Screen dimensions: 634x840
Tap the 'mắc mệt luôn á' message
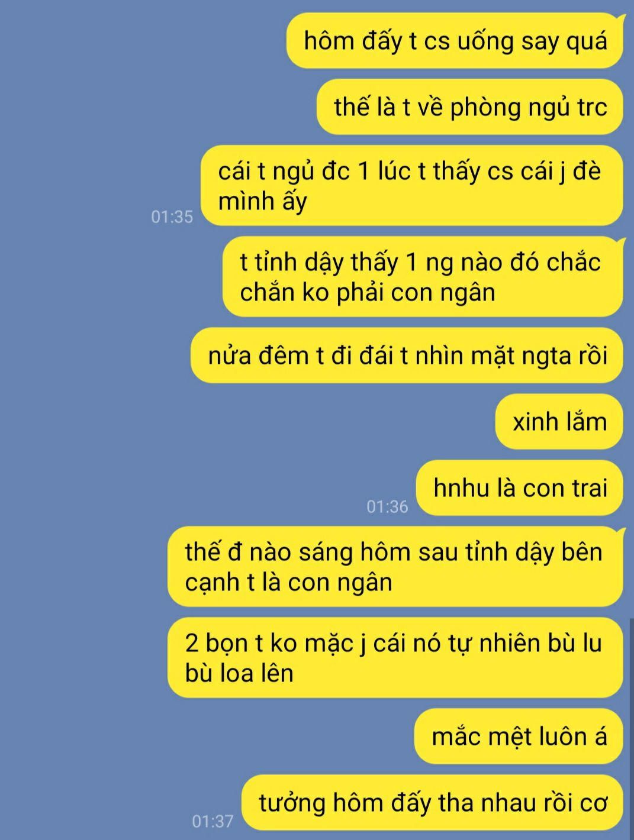[x=519, y=736]
